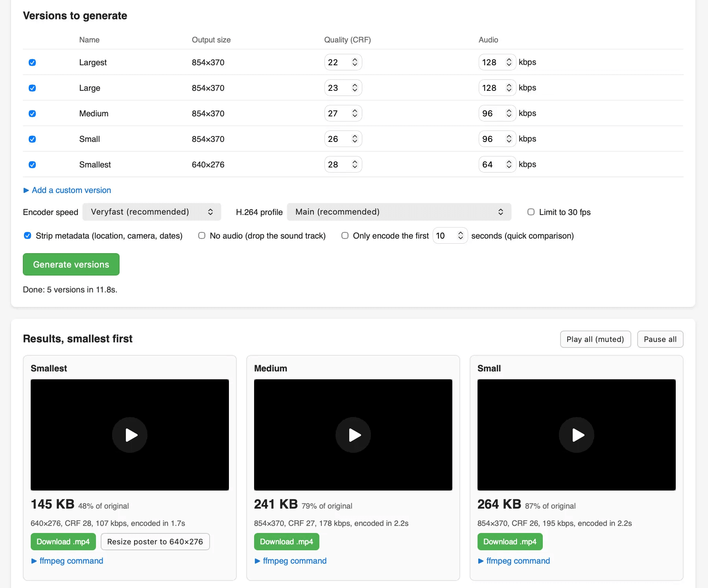
Task: Click the '241 KB' file size
Action: tap(276, 504)
